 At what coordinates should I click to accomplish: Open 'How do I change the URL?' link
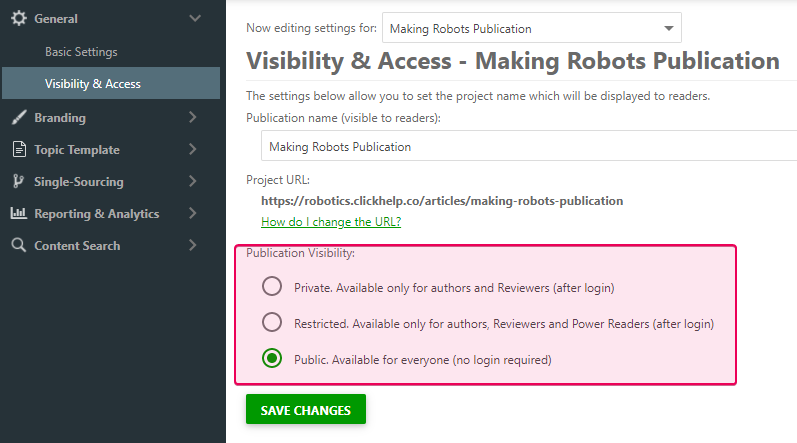331,222
